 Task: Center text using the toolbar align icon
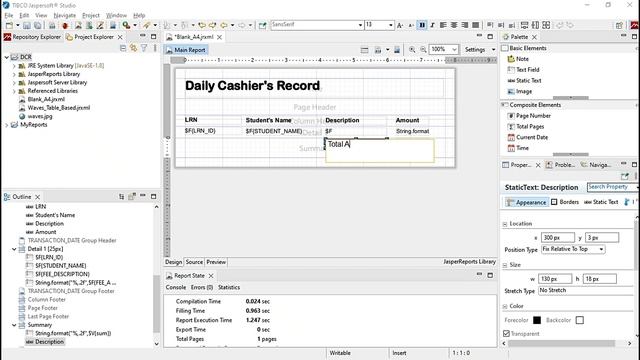[x=454, y=25]
